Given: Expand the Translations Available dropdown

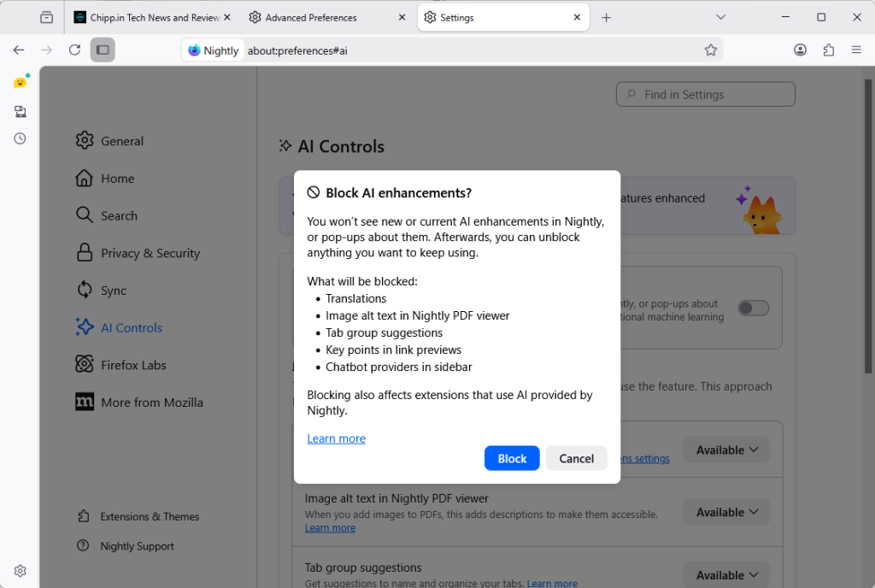Looking at the screenshot, I should (x=725, y=450).
